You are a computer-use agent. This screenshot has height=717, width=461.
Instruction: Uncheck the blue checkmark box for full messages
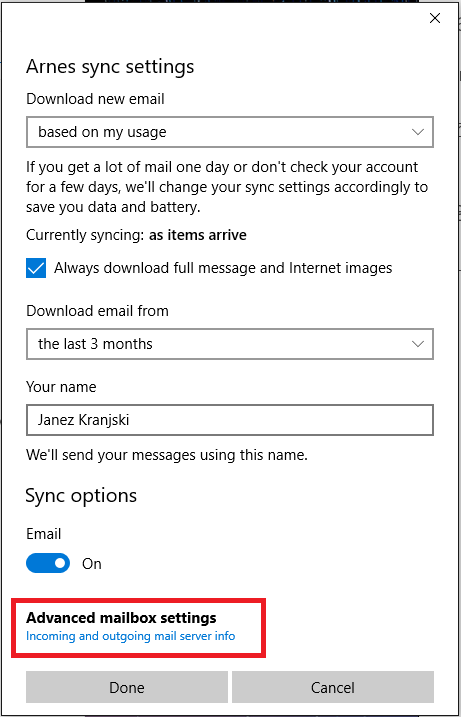(36, 268)
